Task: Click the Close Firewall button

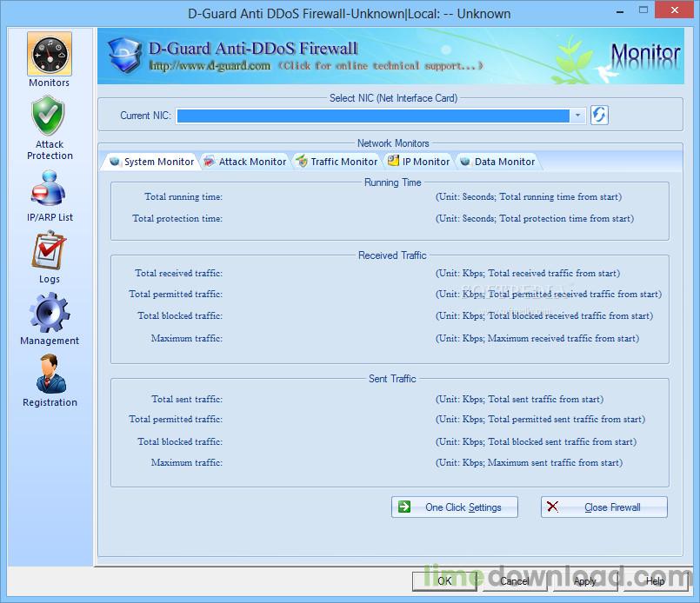Action: point(604,507)
